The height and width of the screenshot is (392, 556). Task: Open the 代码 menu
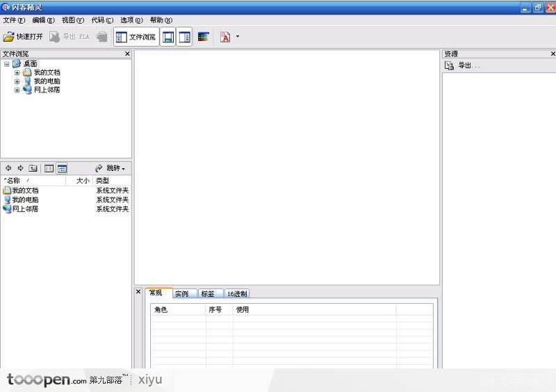[101, 20]
